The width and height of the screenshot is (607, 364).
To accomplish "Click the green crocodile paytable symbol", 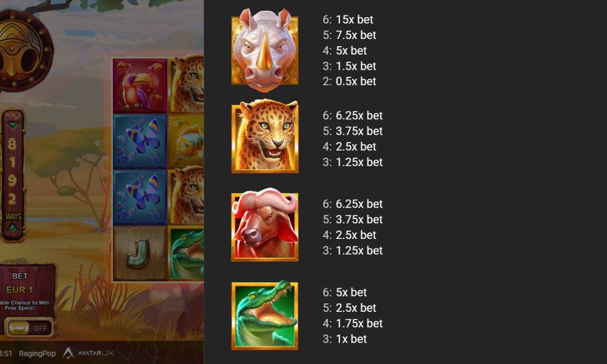I will point(265,315).
